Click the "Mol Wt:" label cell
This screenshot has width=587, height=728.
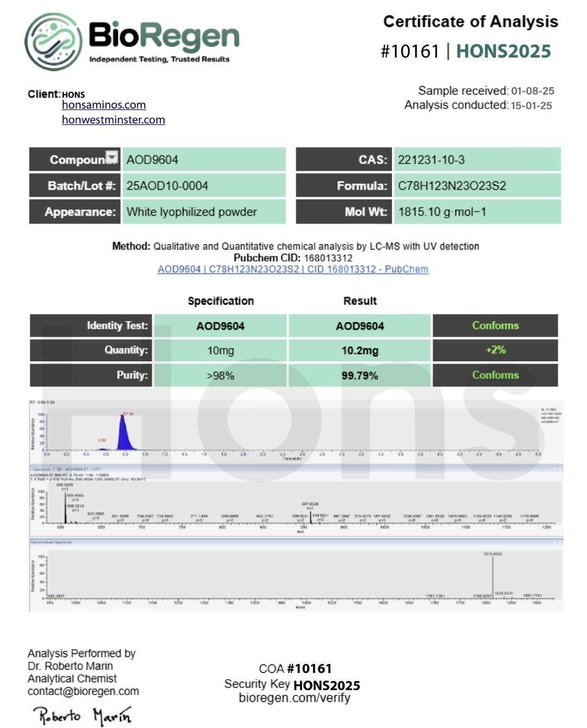[x=344, y=212]
